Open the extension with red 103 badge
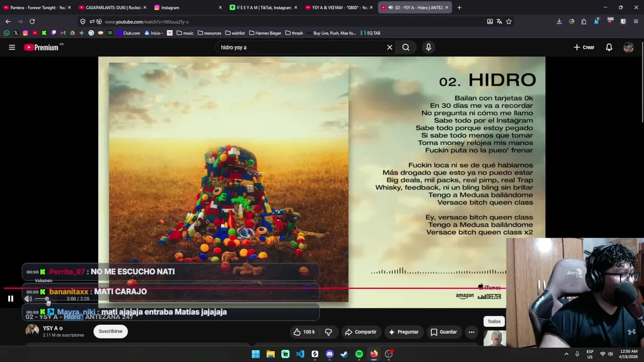Image resolution: width=644 pixels, height=362 pixels. [610, 21]
